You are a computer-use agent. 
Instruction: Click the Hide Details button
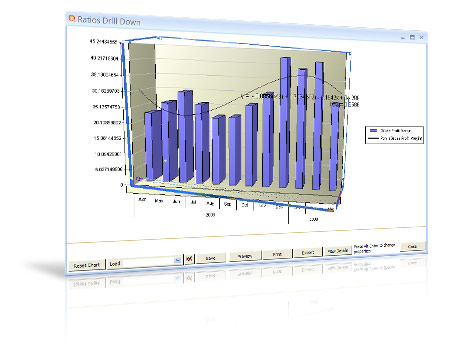click(x=338, y=250)
